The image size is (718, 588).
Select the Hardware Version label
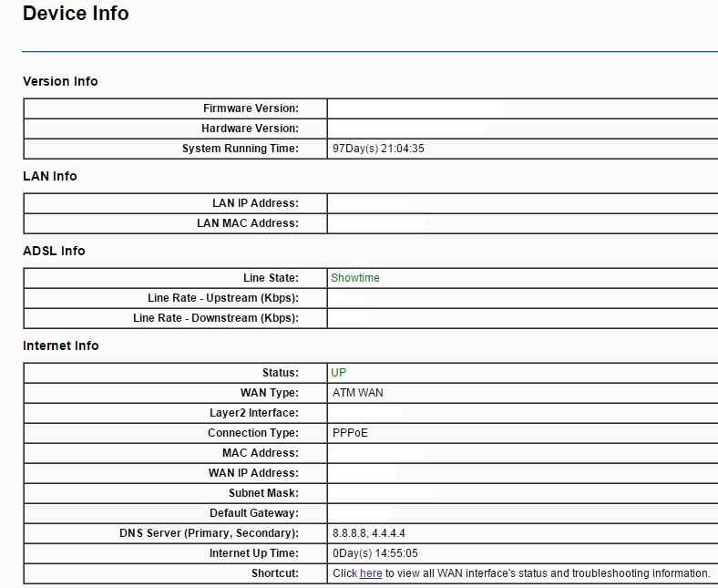point(250,129)
